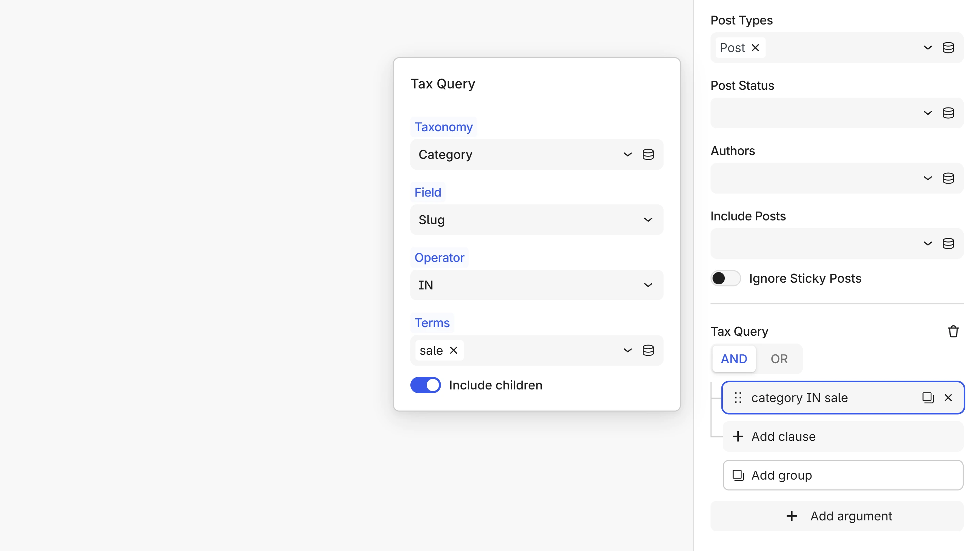The height and width of the screenshot is (551, 980).
Task: Open the Post Status dropdown chevron
Action: coord(928,113)
